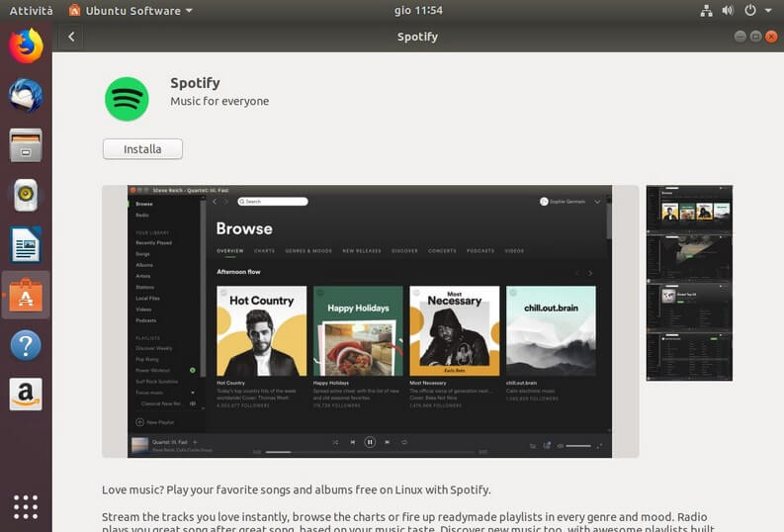Select the third screenshot thumbnail
784x532 pixels.
(689, 307)
